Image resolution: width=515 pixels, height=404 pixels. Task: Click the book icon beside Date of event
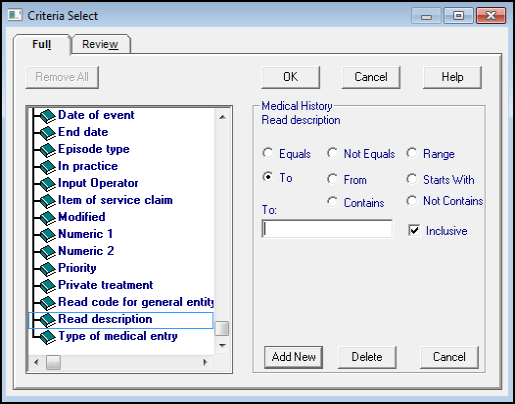point(48,116)
